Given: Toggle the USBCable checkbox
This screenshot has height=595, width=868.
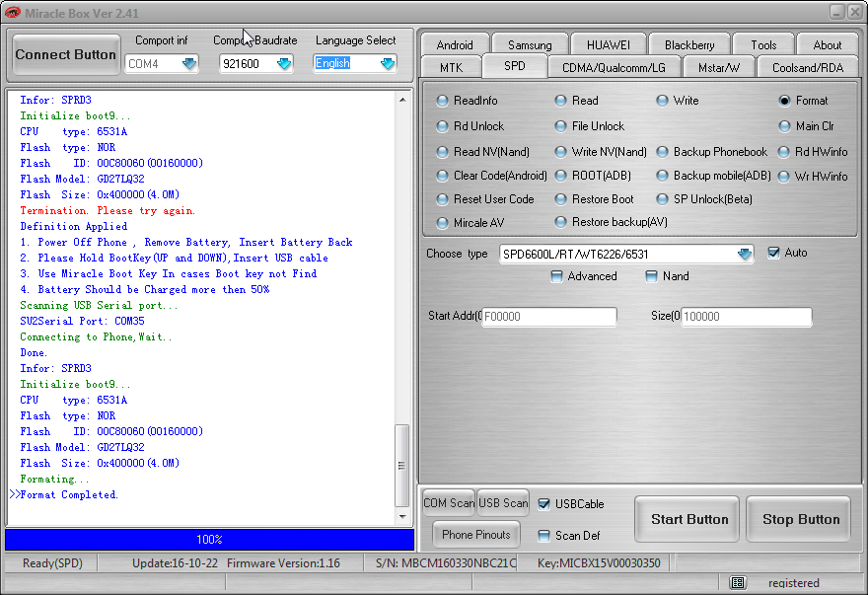Looking at the screenshot, I should (544, 504).
